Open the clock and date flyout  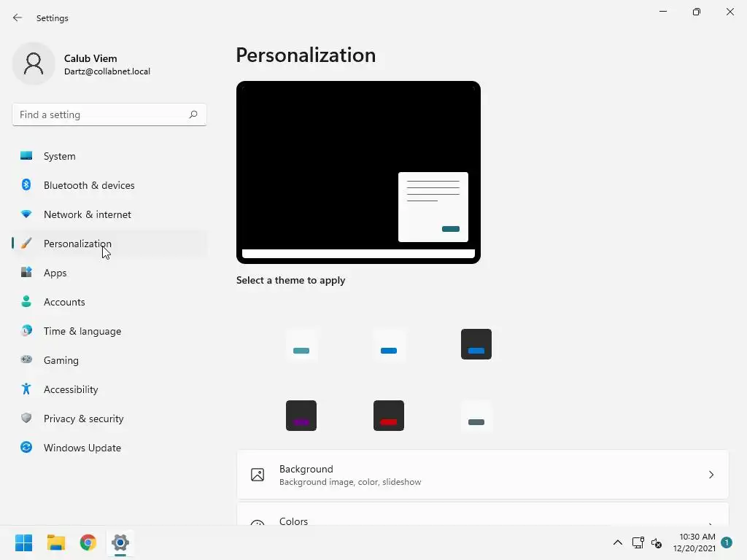point(694,542)
